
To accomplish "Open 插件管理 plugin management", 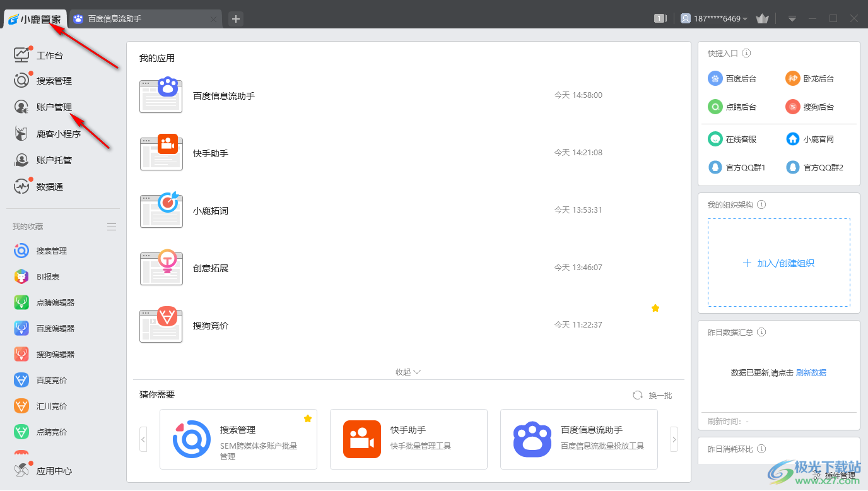I will coord(834,475).
